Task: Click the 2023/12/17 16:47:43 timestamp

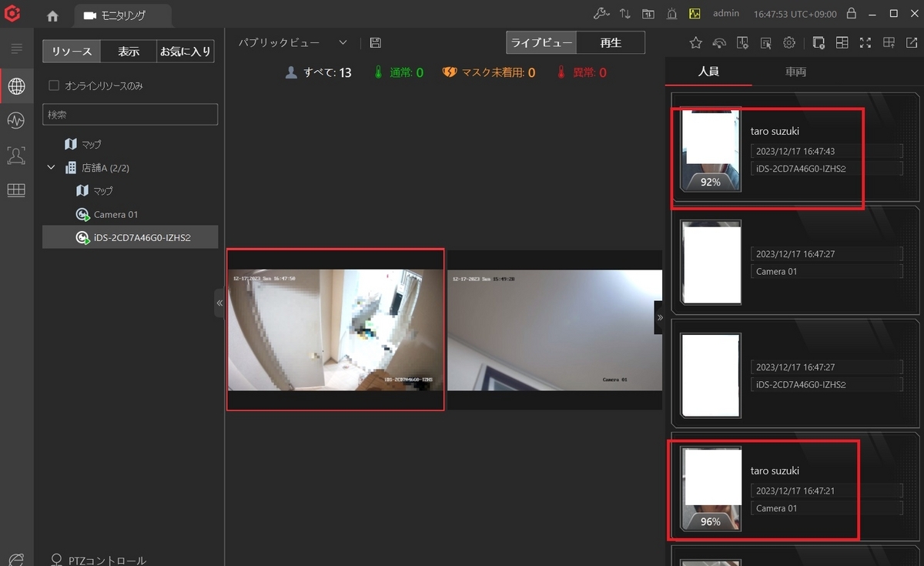Action: (795, 152)
